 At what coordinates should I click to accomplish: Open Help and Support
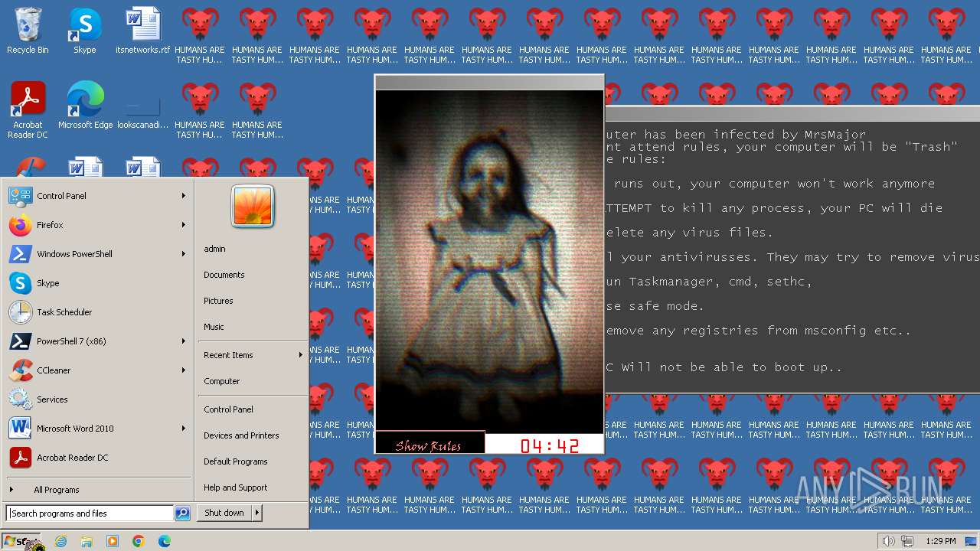point(235,487)
